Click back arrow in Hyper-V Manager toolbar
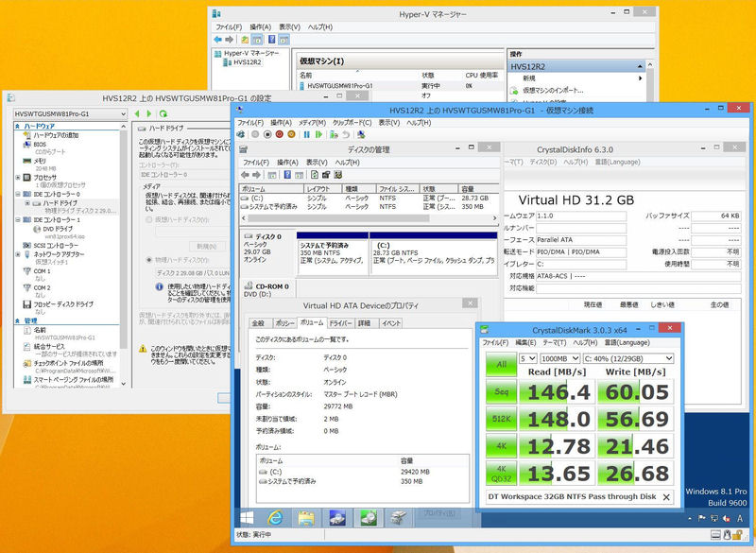 click(218, 40)
